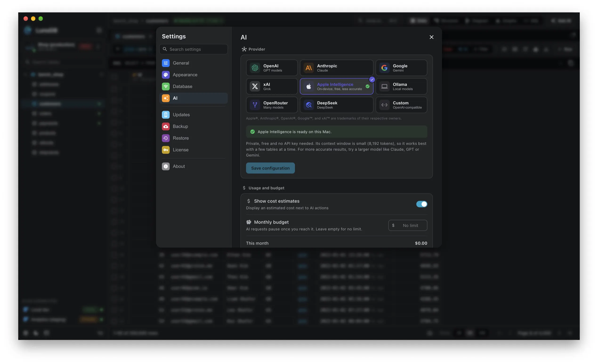Open the Database settings section

(194, 86)
